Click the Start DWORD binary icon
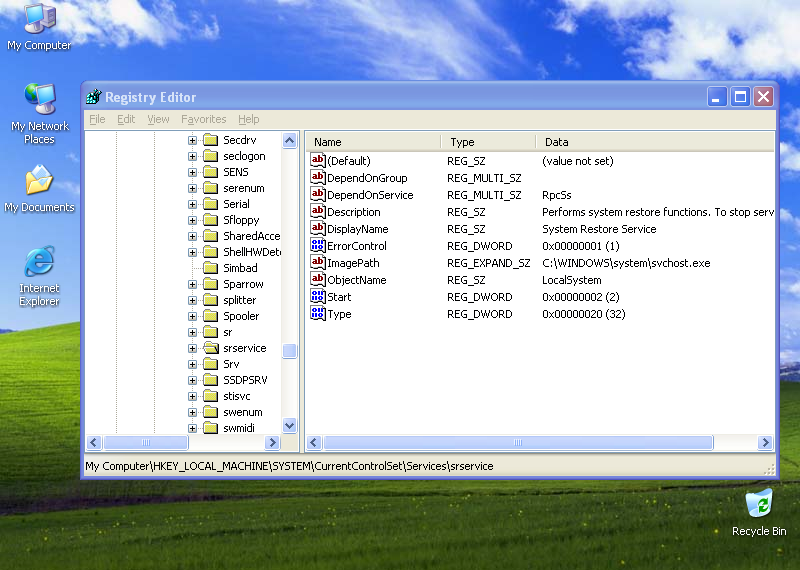Screen dimensions: 800x570 click(x=317, y=296)
